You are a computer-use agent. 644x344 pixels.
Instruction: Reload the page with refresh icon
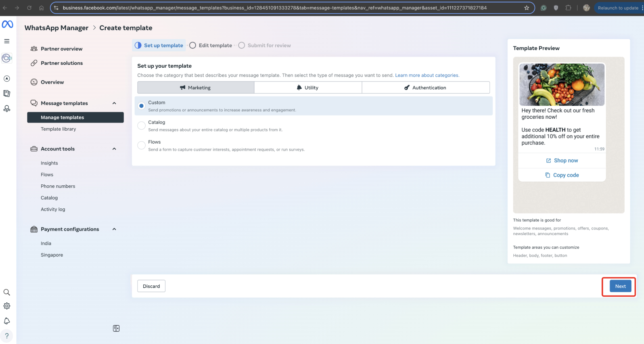pyautogui.click(x=29, y=8)
